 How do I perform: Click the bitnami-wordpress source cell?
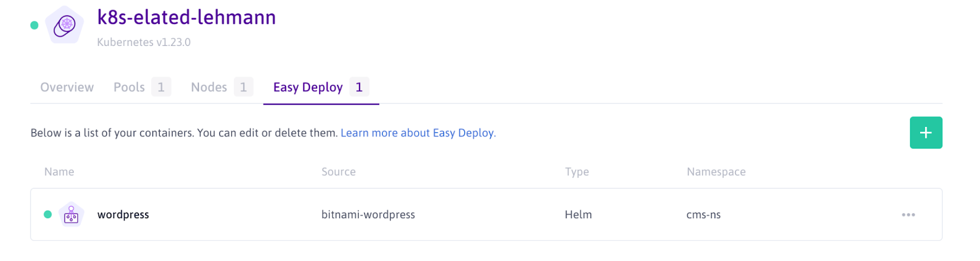(x=368, y=214)
